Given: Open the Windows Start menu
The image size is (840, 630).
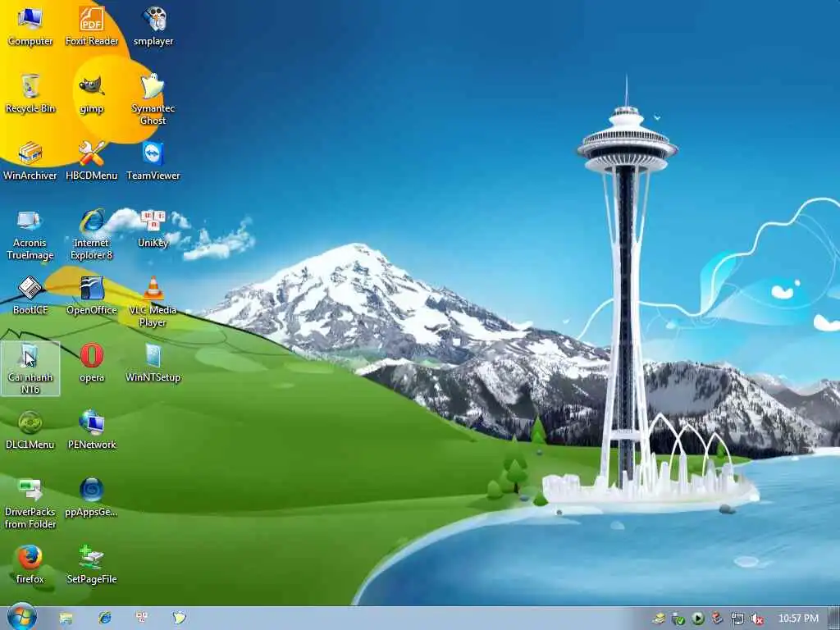Looking at the screenshot, I should coord(21,618).
